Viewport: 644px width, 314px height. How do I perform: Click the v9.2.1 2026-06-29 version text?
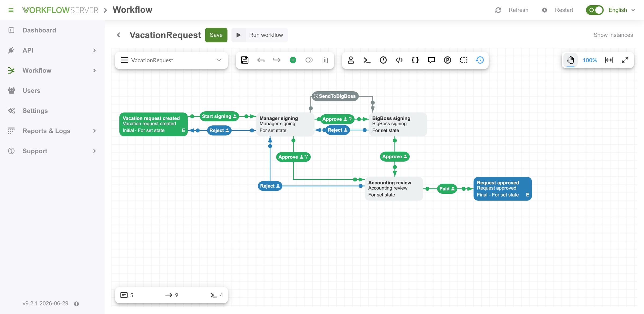(45, 304)
